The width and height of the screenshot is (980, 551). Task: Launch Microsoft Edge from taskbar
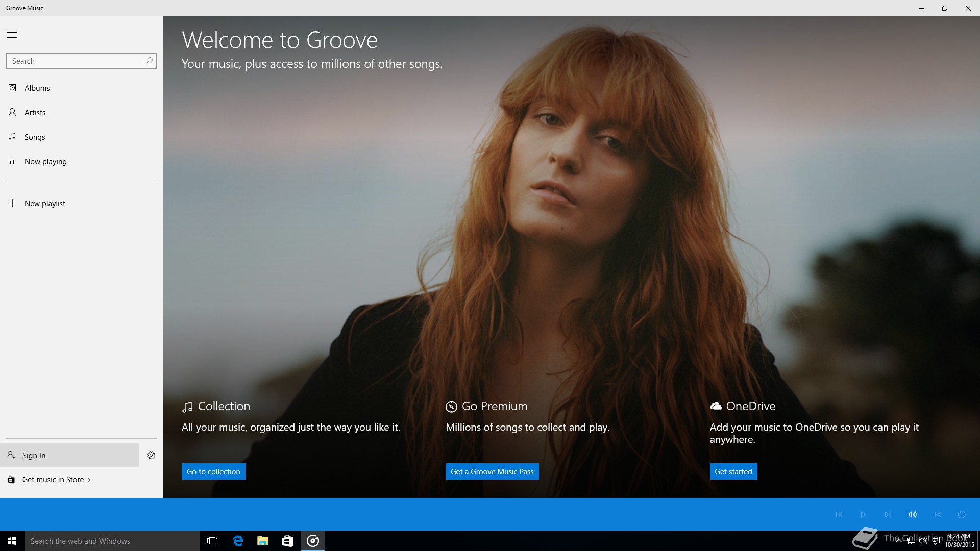[238, 541]
